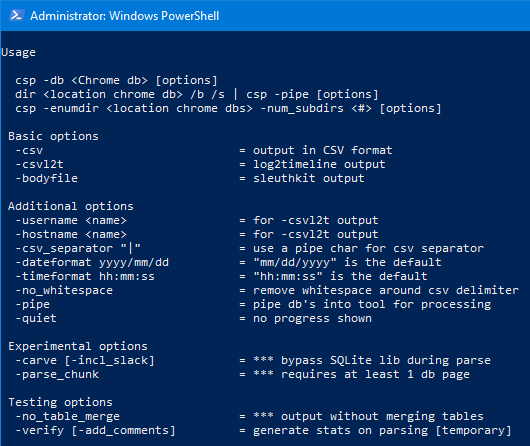Image resolution: width=530 pixels, height=446 pixels.
Task: Select the 'csp -db <Chrome db> [options]' line
Action: click(116, 80)
